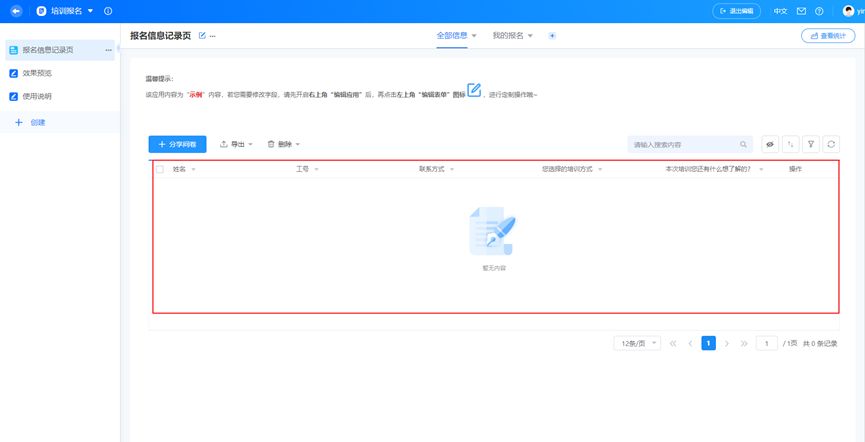Go to previous page arrow

tap(690, 343)
